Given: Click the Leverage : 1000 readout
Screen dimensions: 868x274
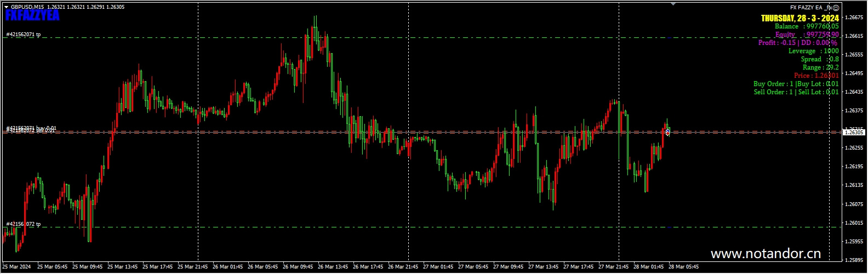Looking at the screenshot, I should (x=814, y=51).
